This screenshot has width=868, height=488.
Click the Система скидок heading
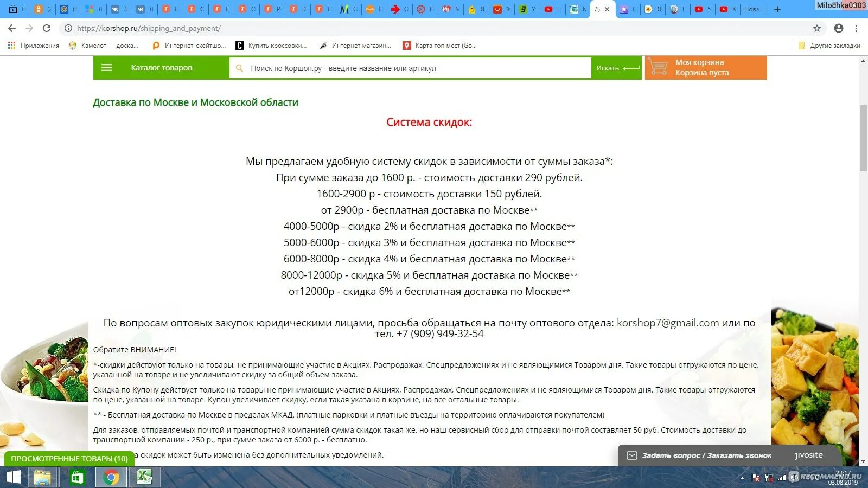point(429,122)
